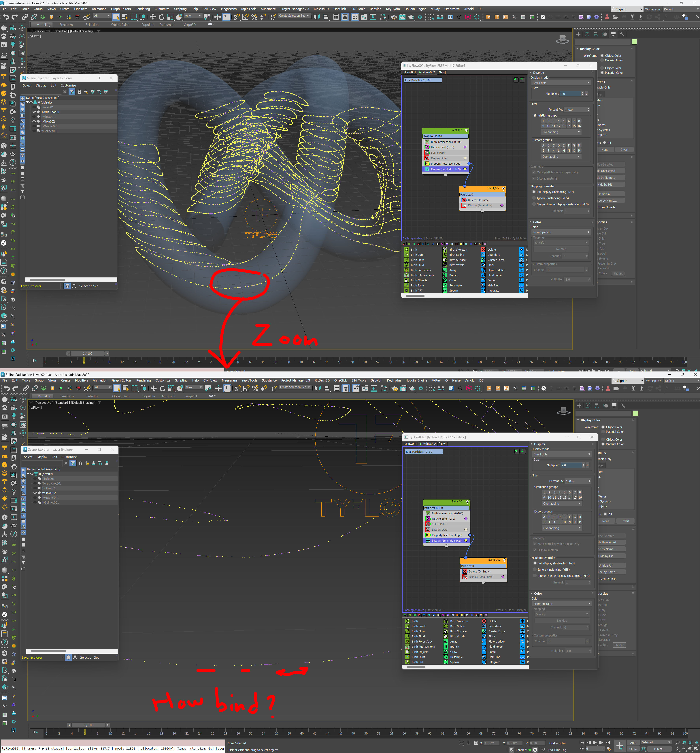Click green object color swatch, bottom screenshot
Viewport: 700px width, 753px height.
[x=635, y=413]
